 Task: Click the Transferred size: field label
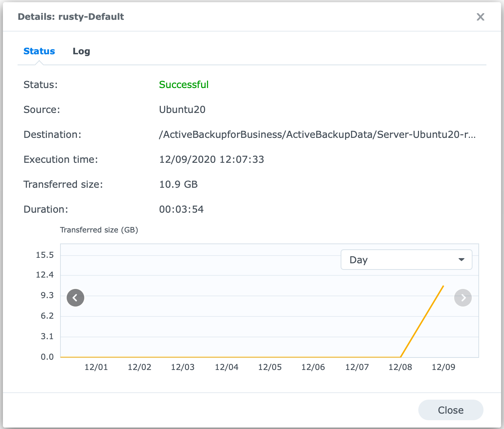click(63, 184)
